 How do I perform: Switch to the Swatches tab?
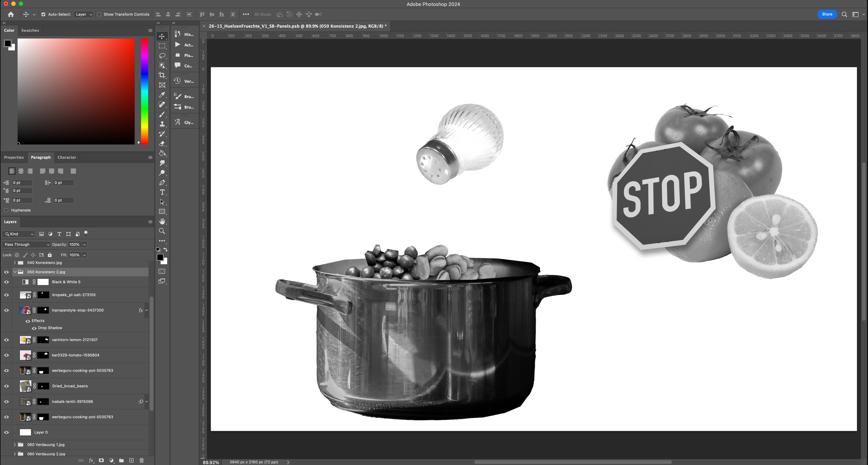30,30
